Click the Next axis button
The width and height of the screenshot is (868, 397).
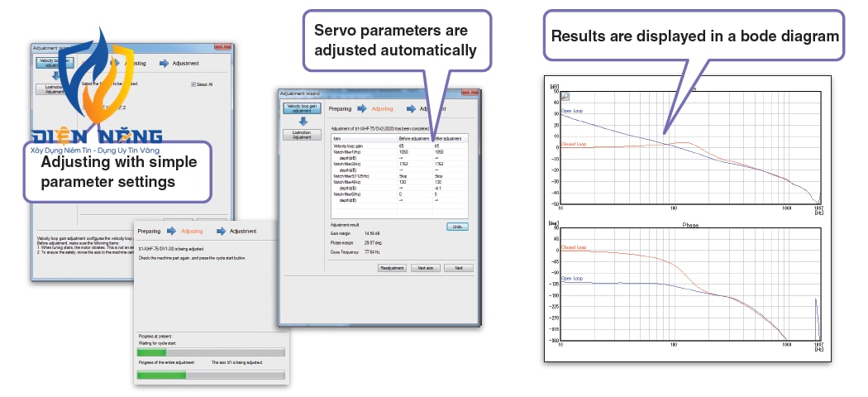tap(426, 268)
